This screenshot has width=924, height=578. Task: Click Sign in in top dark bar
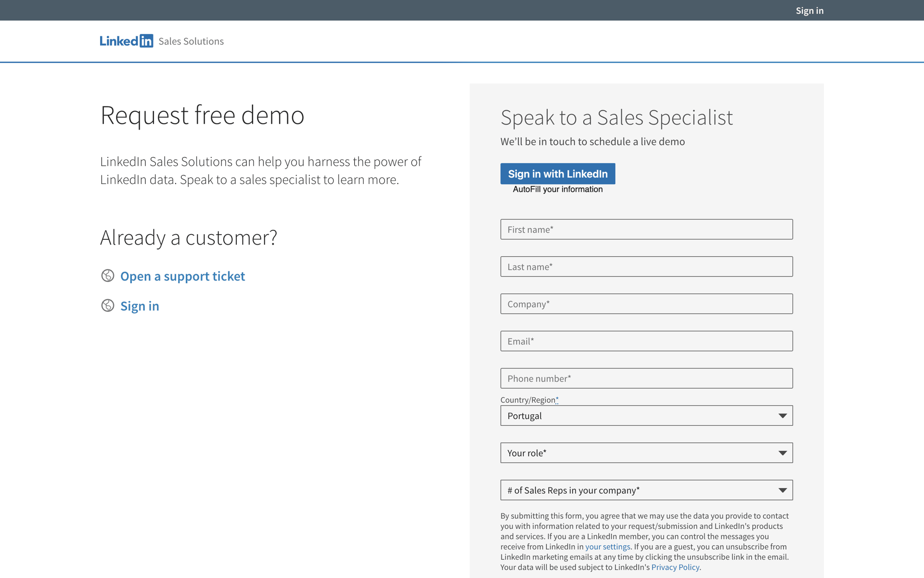809,11
